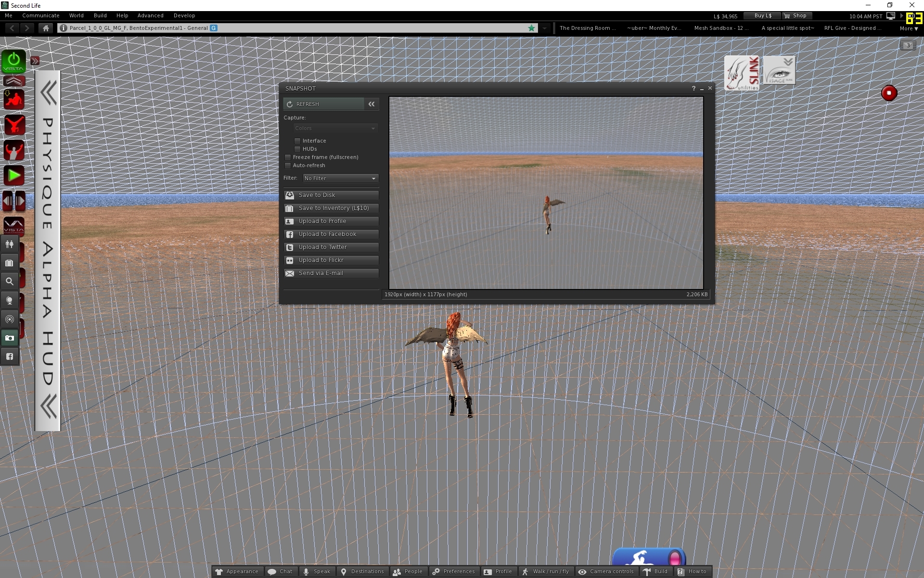
Task: Go forward with the navigation forward arrow
Action: tap(27, 28)
